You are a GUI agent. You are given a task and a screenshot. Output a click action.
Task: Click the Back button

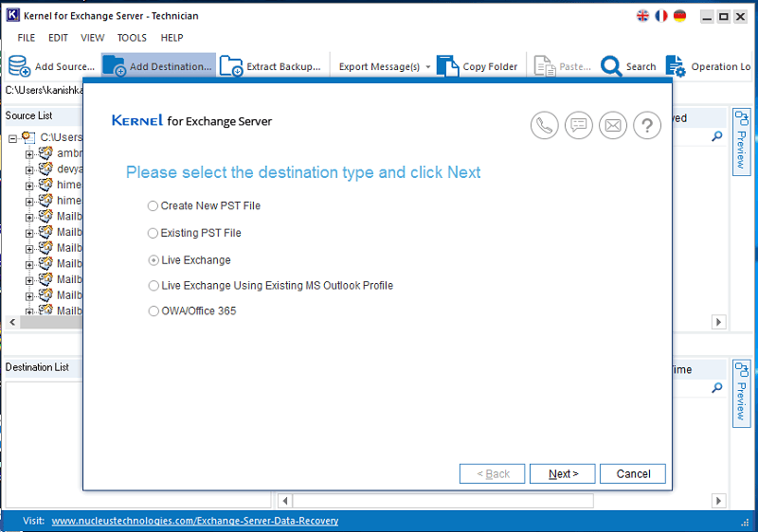[492, 473]
